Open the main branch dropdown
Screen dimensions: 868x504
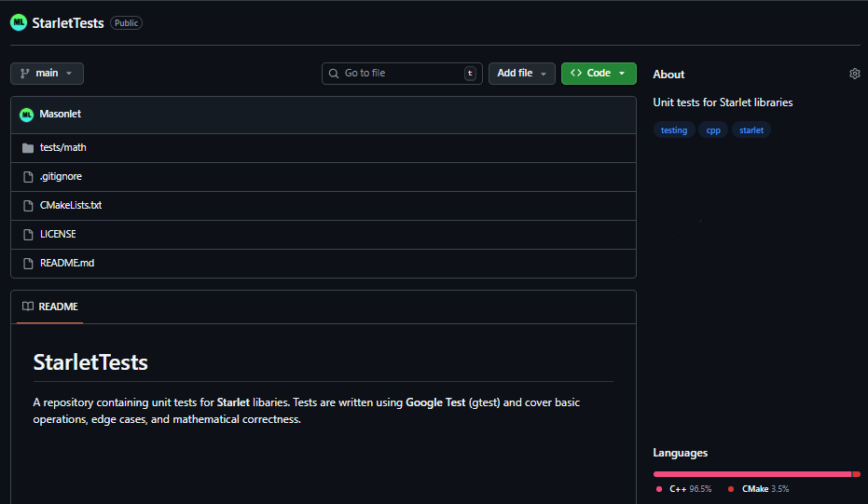click(47, 74)
